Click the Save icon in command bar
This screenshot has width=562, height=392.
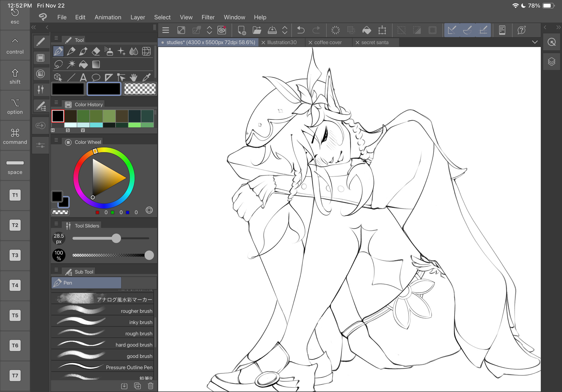(272, 30)
